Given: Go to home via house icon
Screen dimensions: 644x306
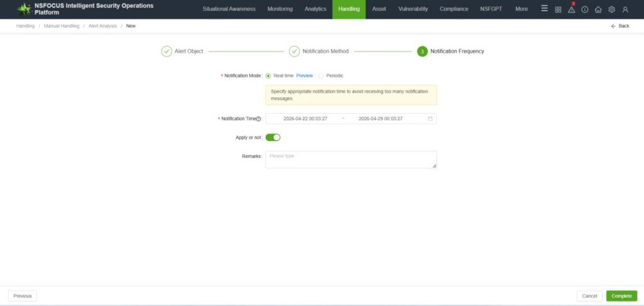Looking at the screenshot, I should tap(598, 9).
